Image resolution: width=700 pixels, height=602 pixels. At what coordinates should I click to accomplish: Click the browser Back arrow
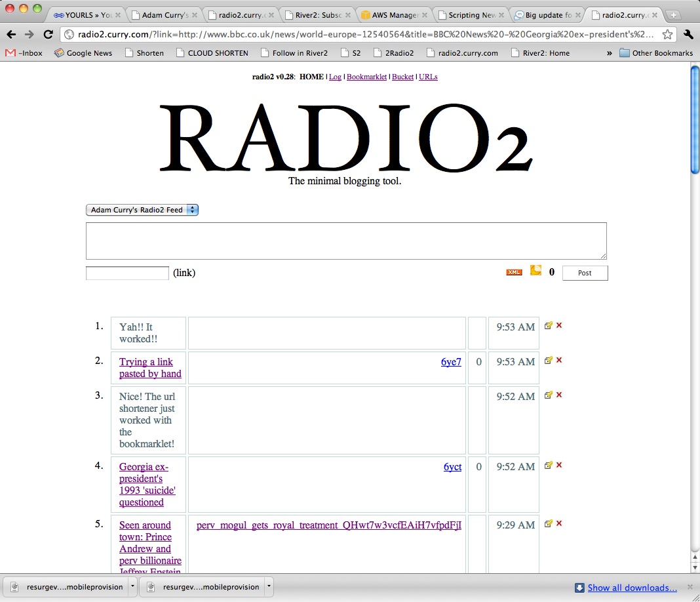11,34
